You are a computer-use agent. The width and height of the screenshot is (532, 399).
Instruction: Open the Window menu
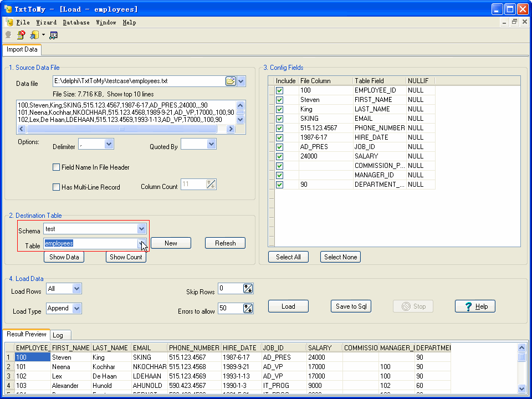point(106,22)
